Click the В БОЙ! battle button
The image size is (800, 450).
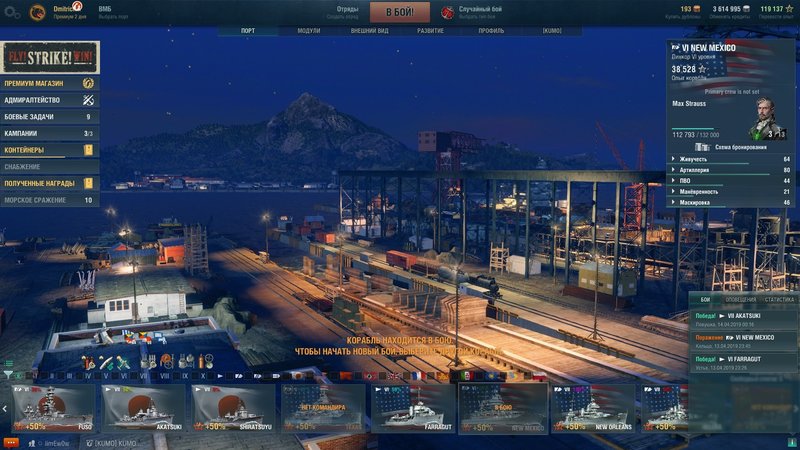coord(399,12)
